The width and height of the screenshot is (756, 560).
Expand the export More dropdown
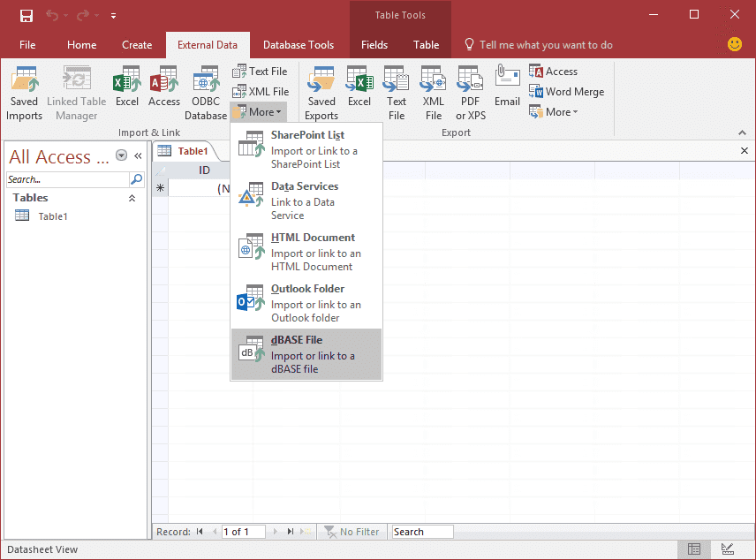[x=553, y=111]
